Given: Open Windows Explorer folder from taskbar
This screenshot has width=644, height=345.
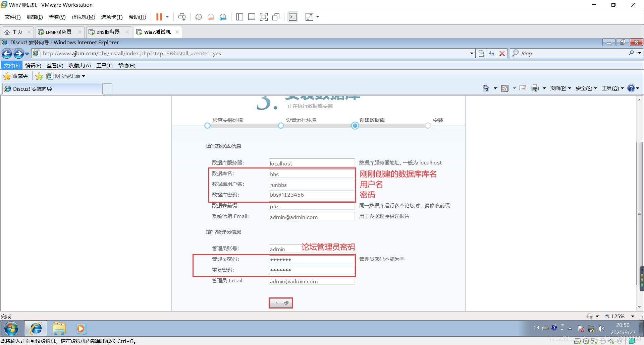Looking at the screenshot, I should [59, 329].
